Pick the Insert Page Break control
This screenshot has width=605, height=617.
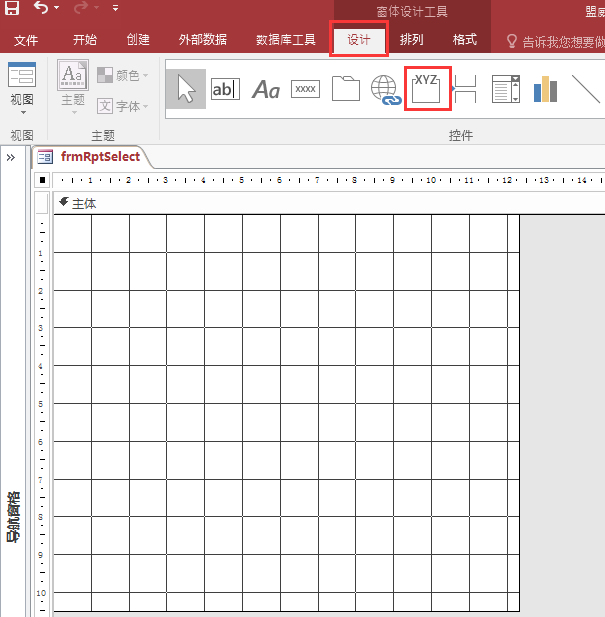click(x=465, y=89)
